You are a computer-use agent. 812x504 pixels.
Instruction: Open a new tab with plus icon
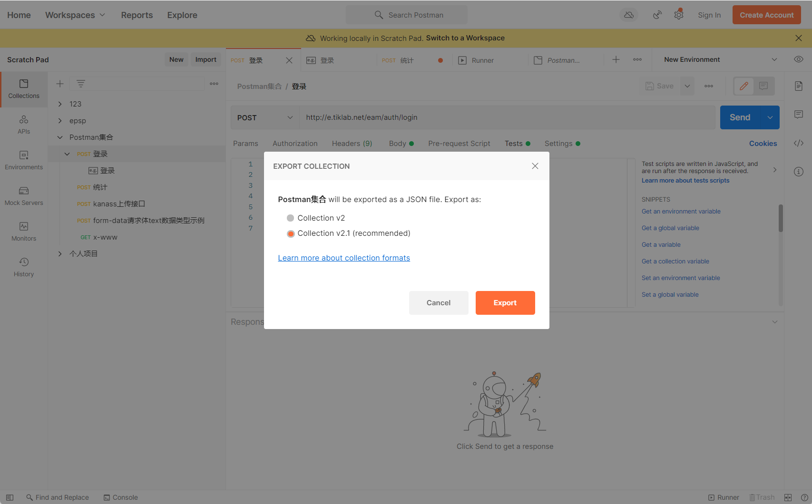(616, 59)
